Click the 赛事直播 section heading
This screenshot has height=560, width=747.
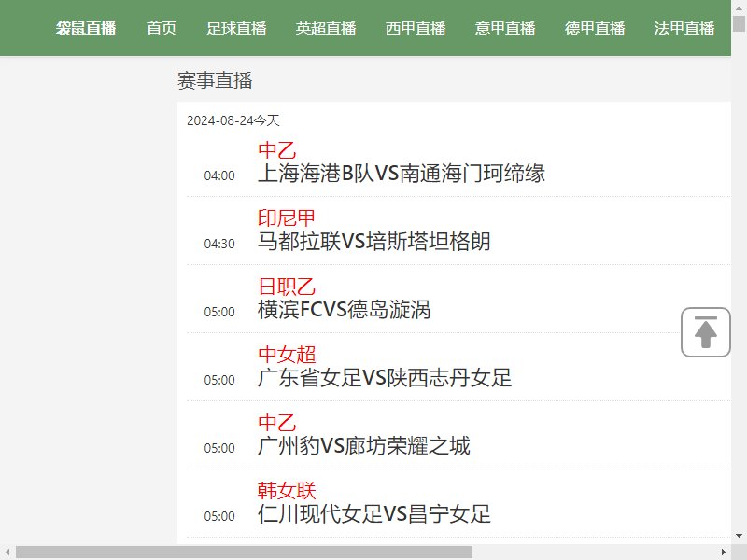click(215, 80)
